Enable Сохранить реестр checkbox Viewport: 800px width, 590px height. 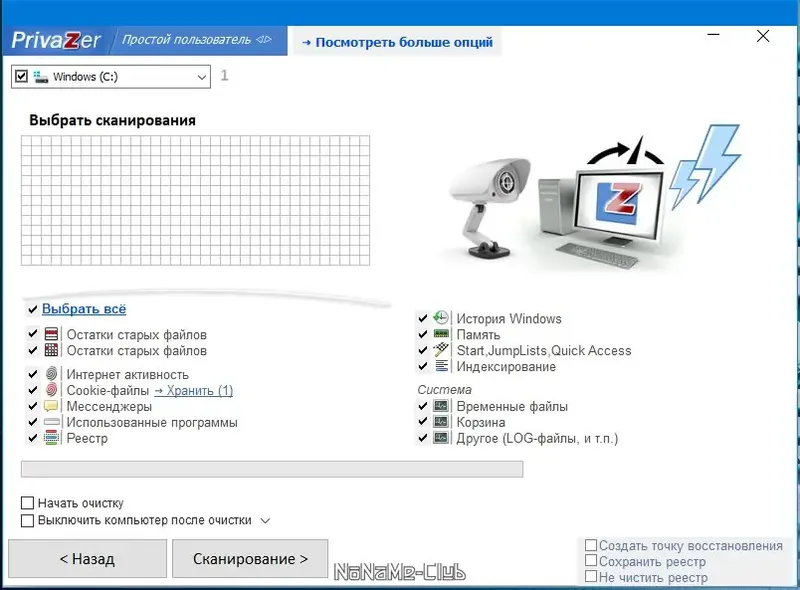pos(591,560)
